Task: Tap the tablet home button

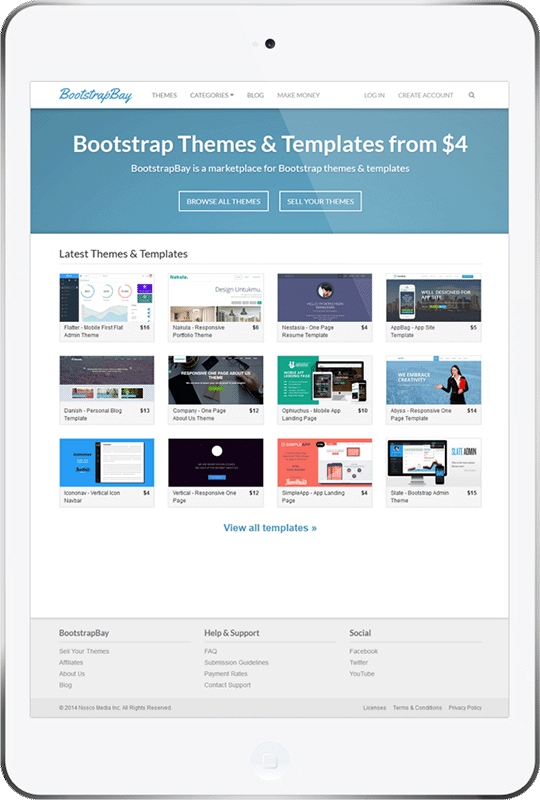Action: tap(269, 761)
